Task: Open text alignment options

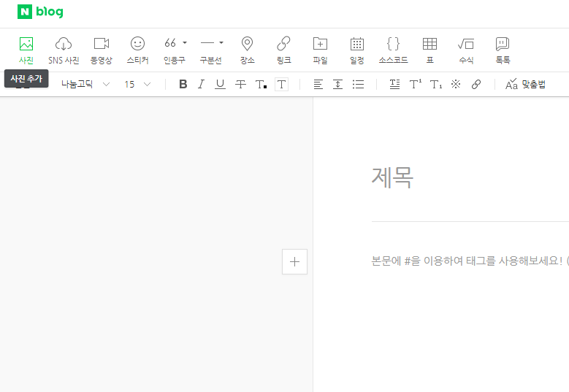Action: click(x=318, y=85)
